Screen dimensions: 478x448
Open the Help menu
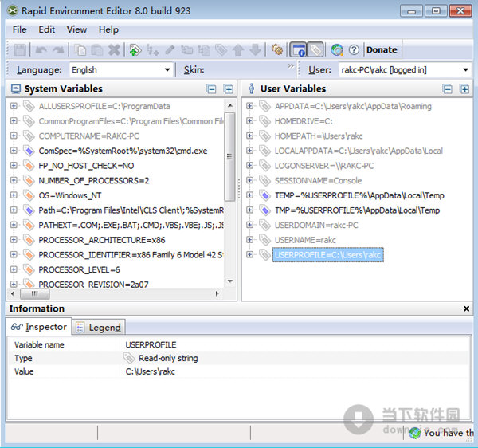tap(108, 29)
